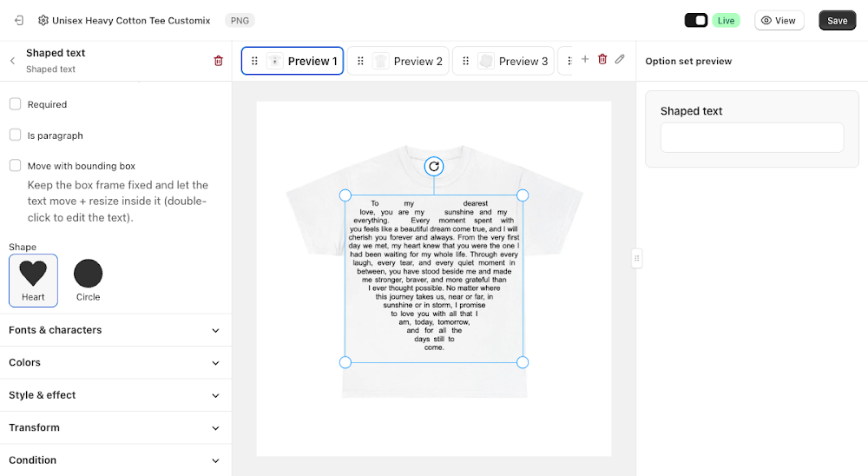
Task: Grab the Preview 2 drag handle
Action: point(360,61)
